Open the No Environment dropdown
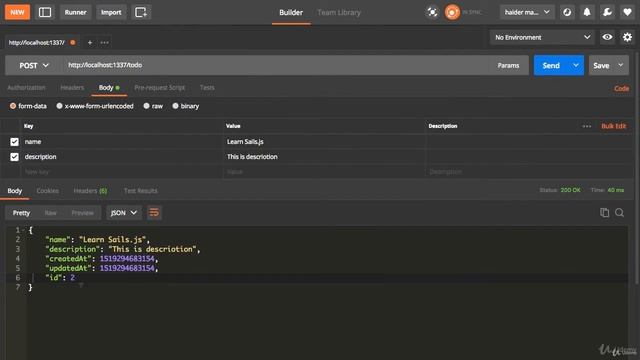Viewport: 640px width, 360px height. click(x=542, y=37)
